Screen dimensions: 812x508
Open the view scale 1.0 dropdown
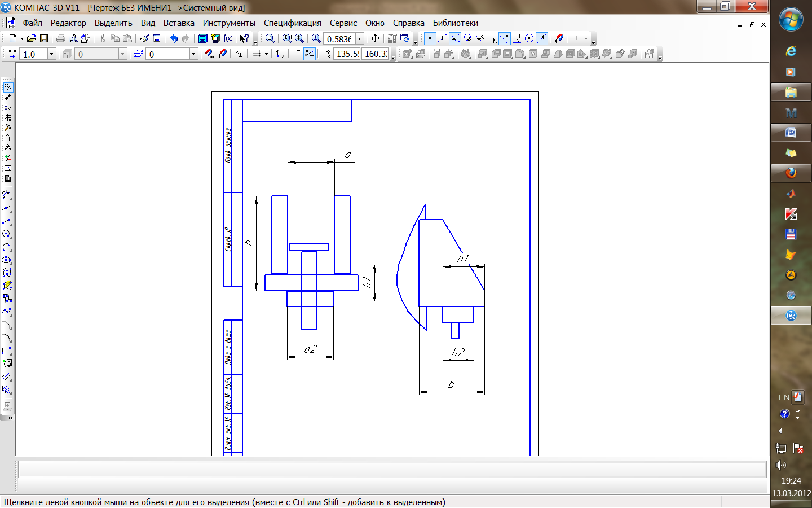tap(51, 54)
